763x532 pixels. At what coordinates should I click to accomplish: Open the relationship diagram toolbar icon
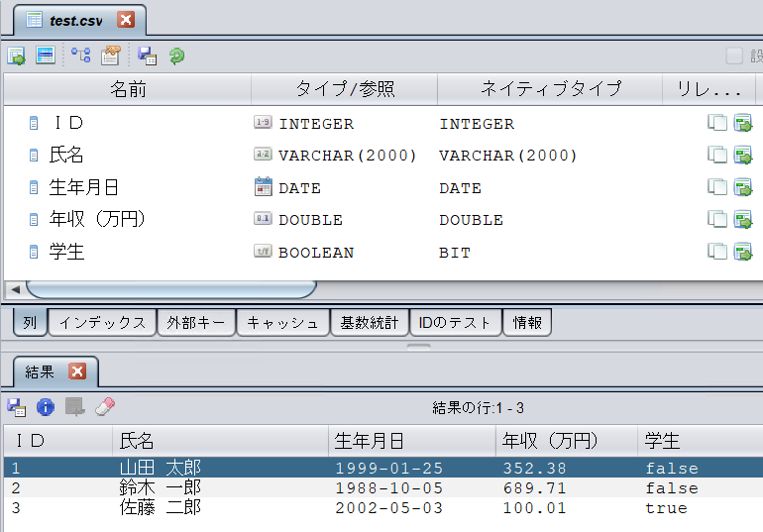pos(81,54)
